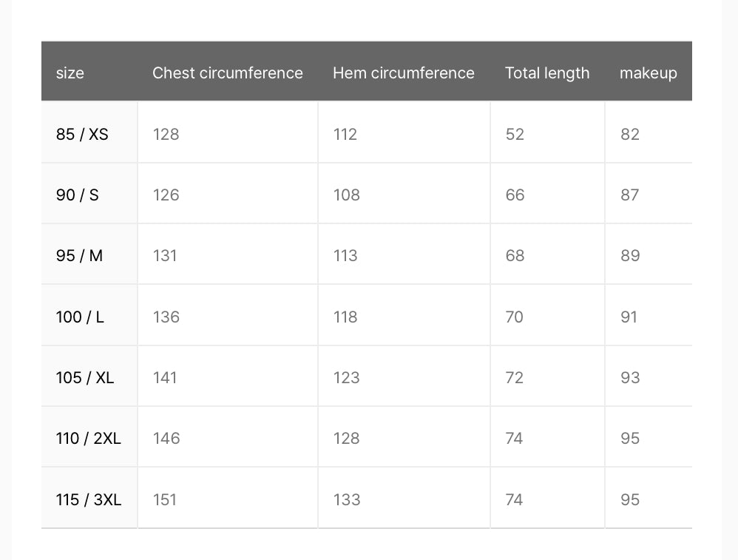Click the "100 / L" size label
The width and height of the screenshot is (738, 560).
pos(80,317)
